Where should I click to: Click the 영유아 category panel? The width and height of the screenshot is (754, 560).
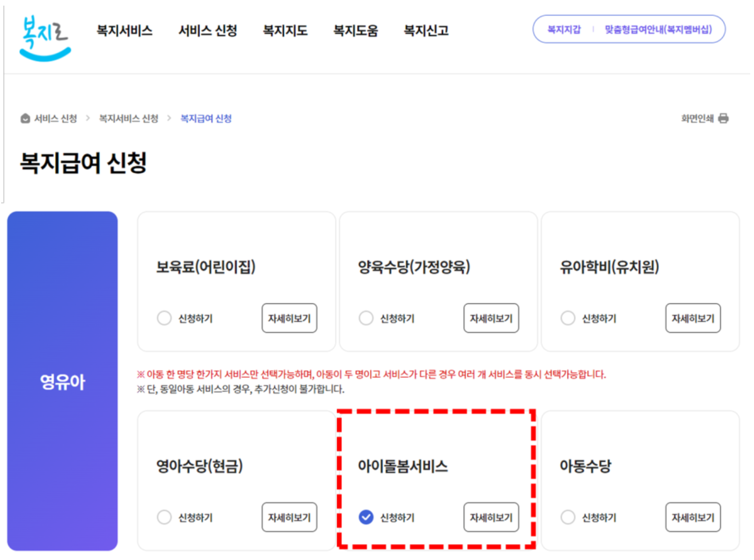click(x=62, y=381)
